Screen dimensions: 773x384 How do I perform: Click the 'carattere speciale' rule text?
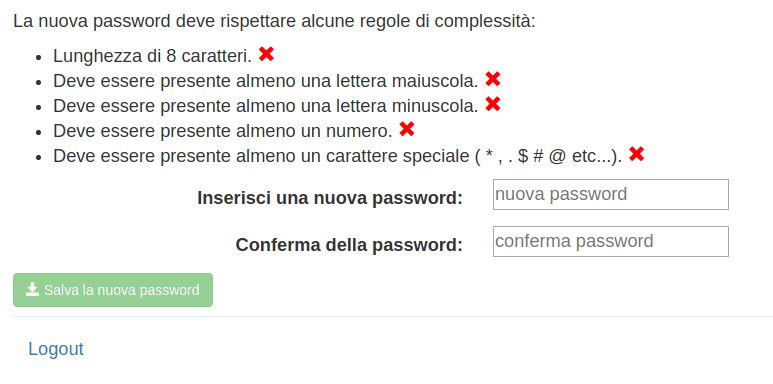coord(338,156)
